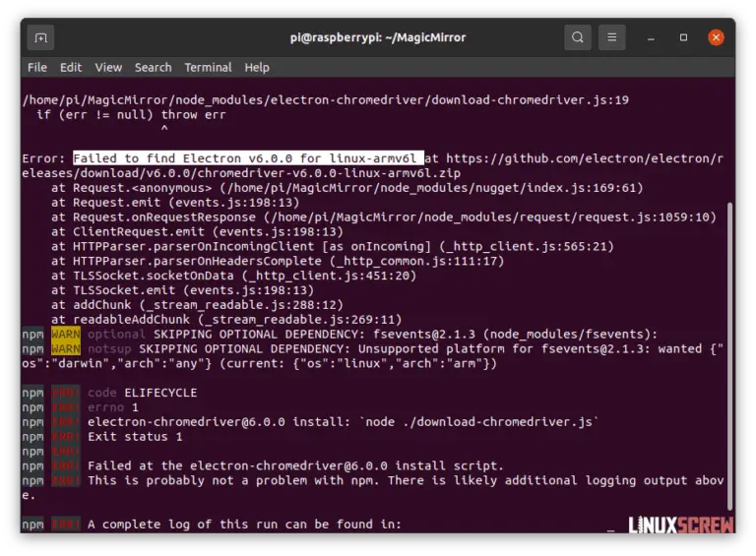756x556 pixels.
Task: Click the LinuxScrew logo watermark
Action: point(679,525)
